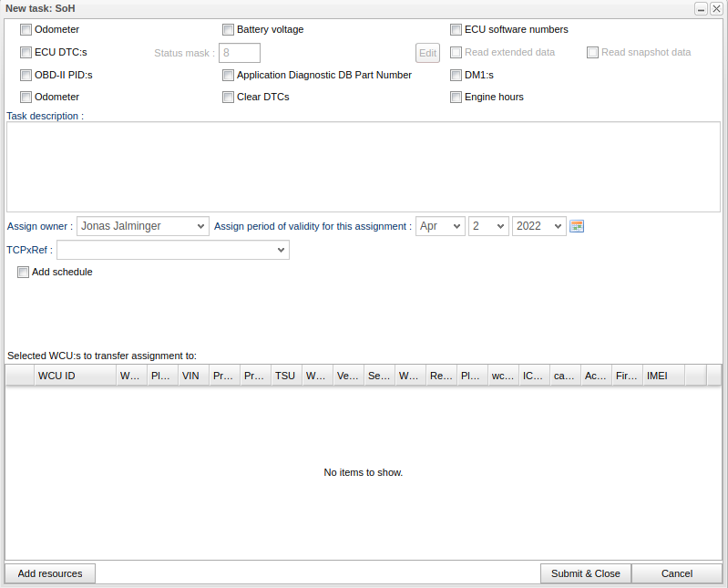Select the OBD-II PID:s checkbox
This screenshot has width=728, height=588.
pos(26,75)
